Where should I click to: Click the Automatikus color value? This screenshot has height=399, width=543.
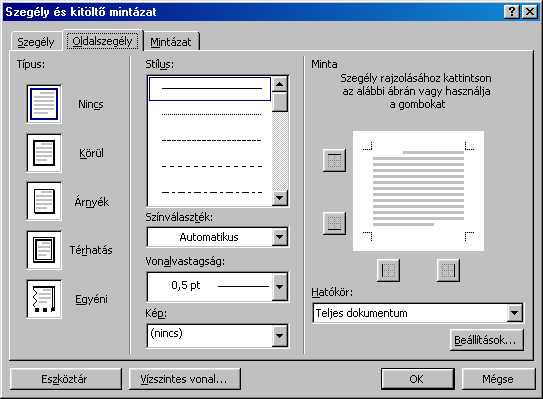pyautogui.click(x=209, y=237)
